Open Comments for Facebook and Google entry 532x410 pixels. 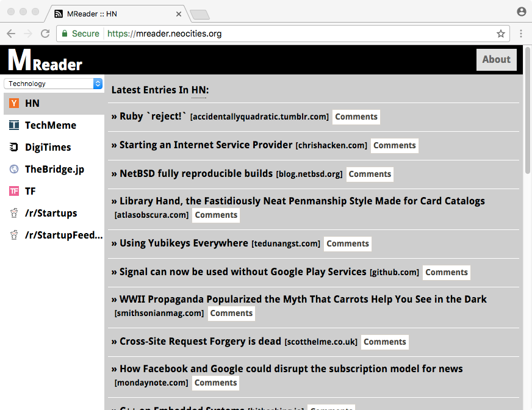(x=216, y=383)
